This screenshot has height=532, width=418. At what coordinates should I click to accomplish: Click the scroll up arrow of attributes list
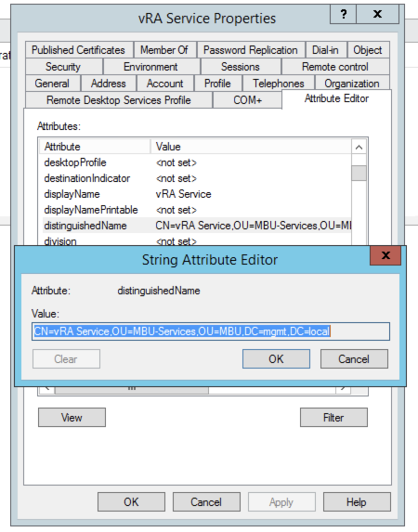click(359, 148)
